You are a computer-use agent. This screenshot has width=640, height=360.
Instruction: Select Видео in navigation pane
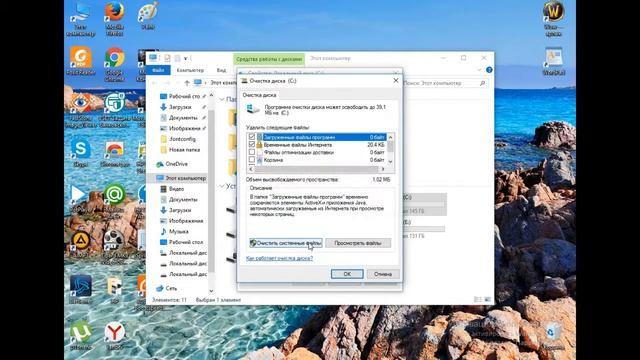(176, 189)
